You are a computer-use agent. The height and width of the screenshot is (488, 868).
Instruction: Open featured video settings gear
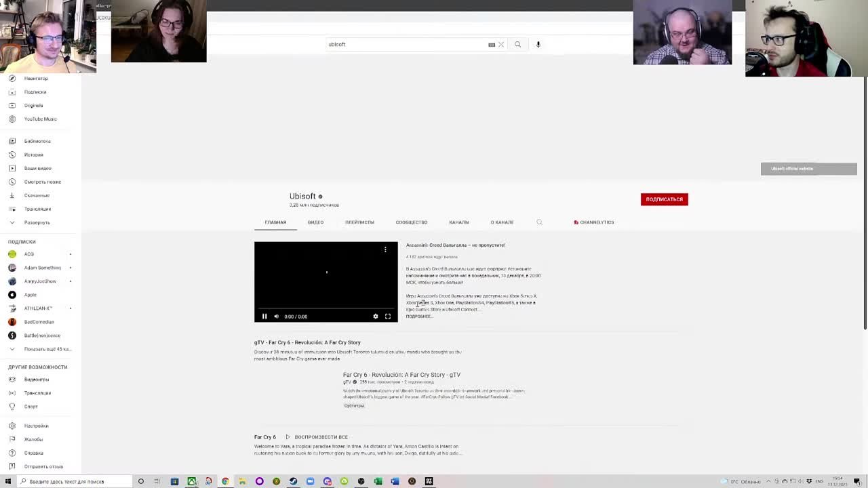pos(376,317)
